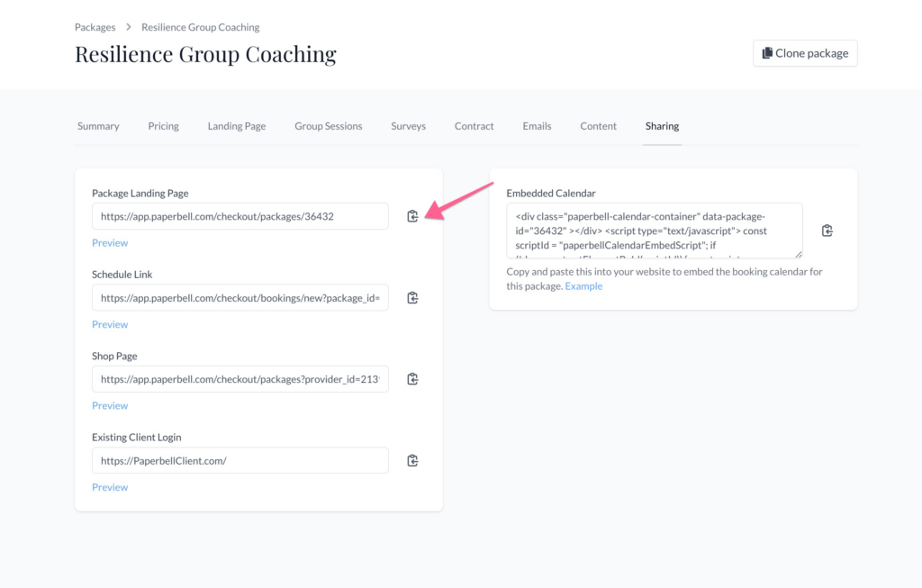This screenshot has width=922, height=588.
Task: Click the Existing Client Login URL field
Action: [x=240, y=460]
